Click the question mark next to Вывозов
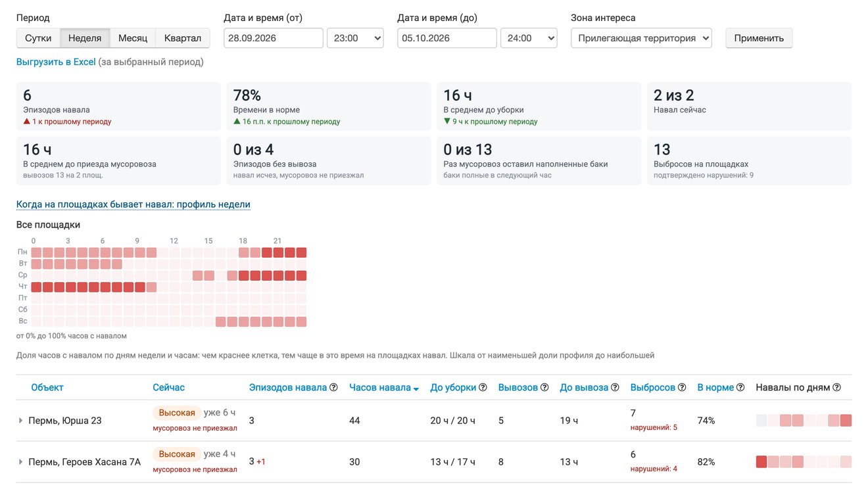Image resolution: width=868 pixels, height=495 pixels. [x=544, y=388]
